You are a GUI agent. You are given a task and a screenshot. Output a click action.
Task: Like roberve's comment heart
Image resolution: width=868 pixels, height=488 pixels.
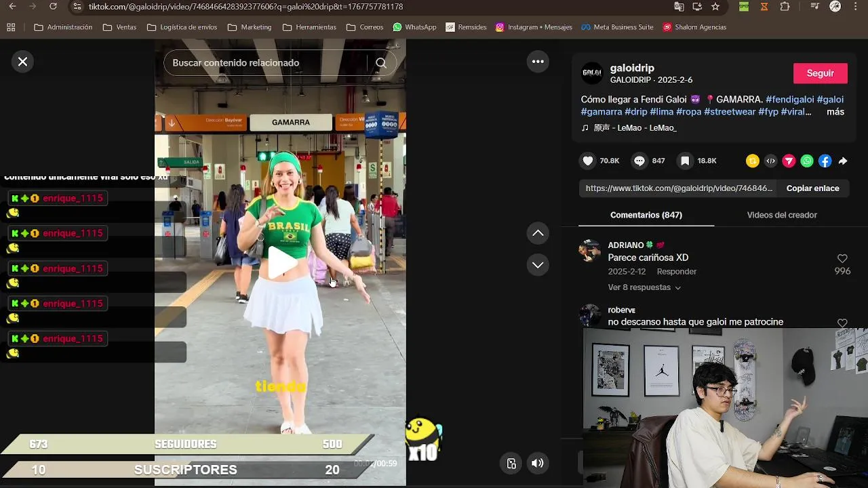[x=842, y=323]
